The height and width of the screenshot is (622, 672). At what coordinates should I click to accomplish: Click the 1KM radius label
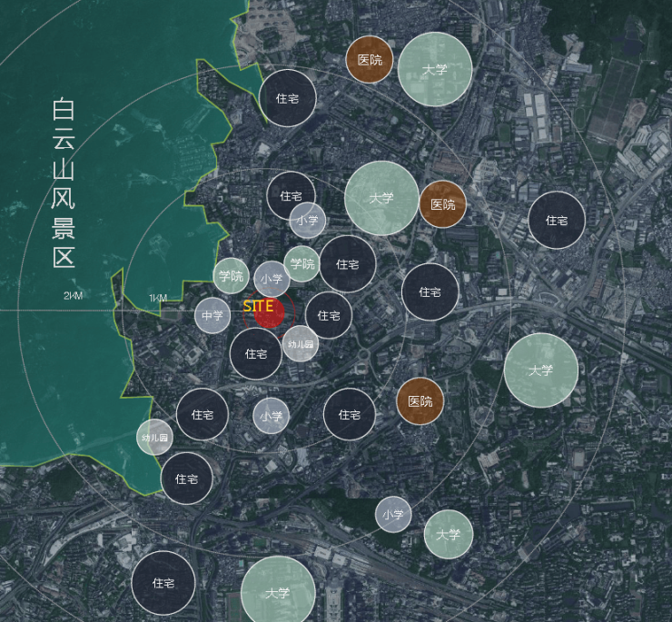click(x=158, y=298)
